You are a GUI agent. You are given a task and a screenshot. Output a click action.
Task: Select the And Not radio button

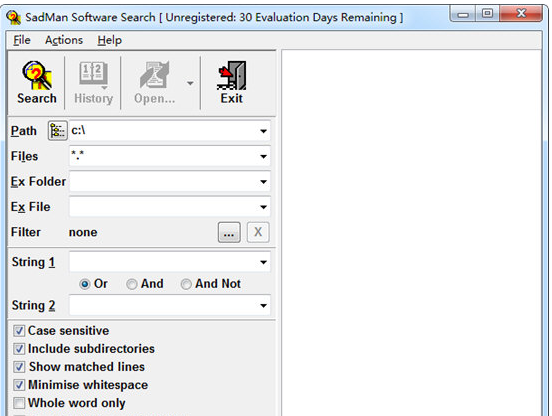click(186, 284)
